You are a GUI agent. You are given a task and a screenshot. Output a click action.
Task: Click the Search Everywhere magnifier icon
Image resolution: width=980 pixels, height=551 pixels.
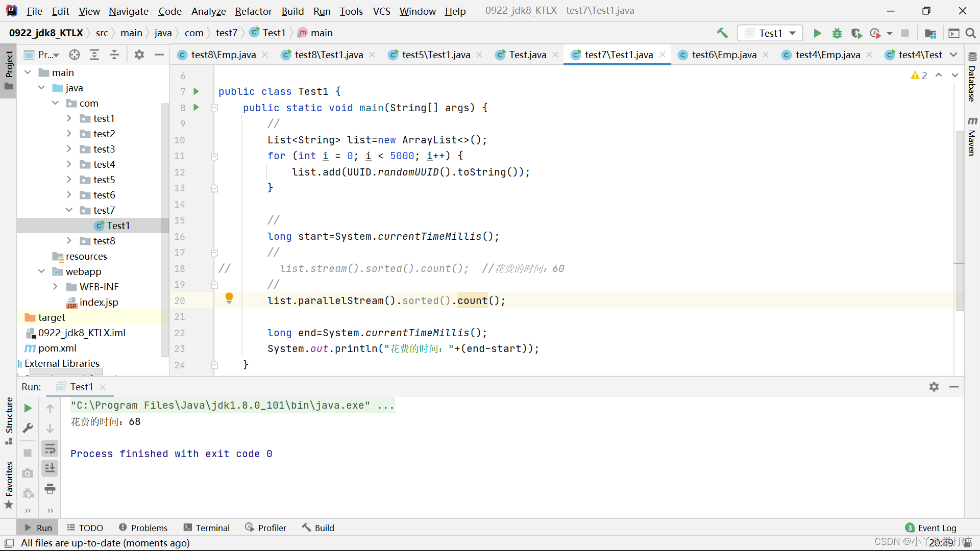click(x=971, y=33)
